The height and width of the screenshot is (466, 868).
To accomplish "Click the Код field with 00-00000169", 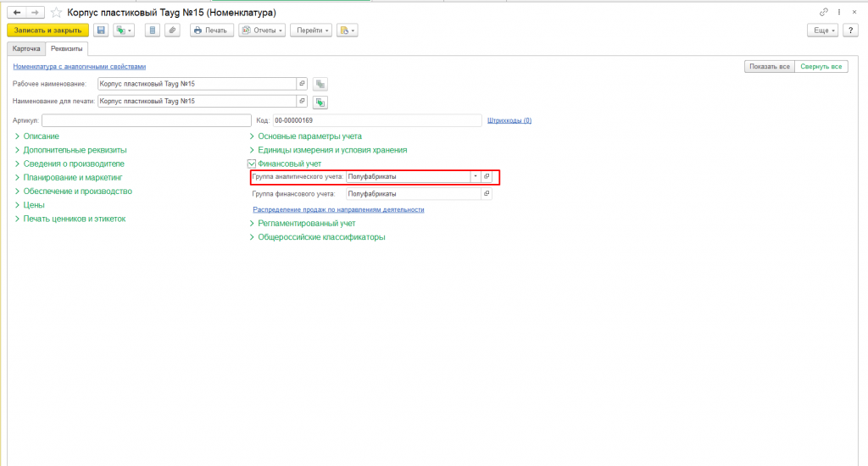I will (377, 120).
